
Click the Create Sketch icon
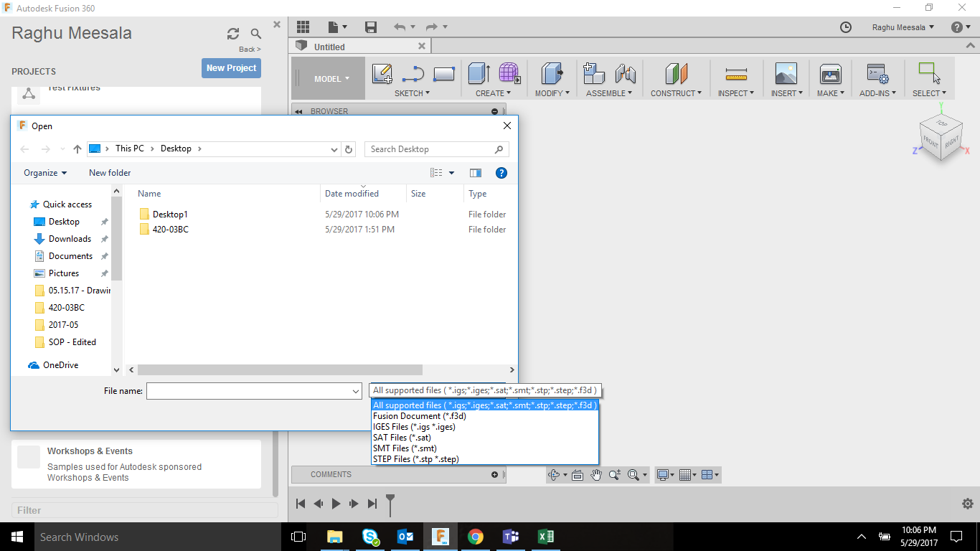382,73
